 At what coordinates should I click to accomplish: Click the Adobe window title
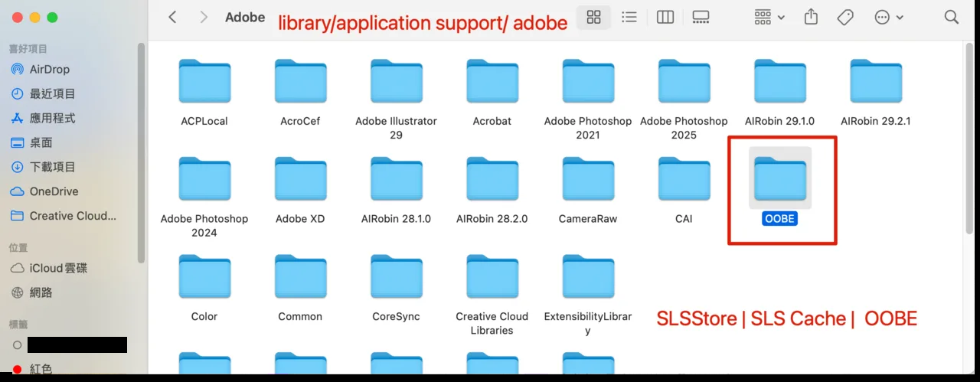[x=245, y=17]
